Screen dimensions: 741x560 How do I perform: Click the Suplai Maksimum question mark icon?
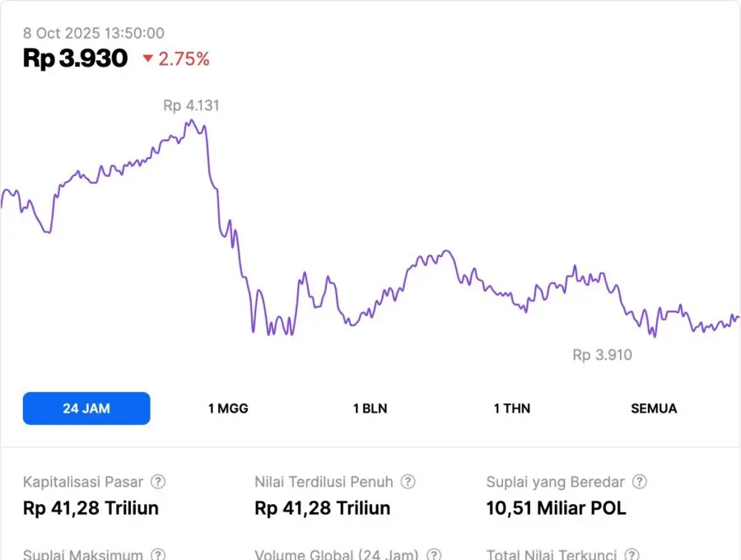pos(158,555)
